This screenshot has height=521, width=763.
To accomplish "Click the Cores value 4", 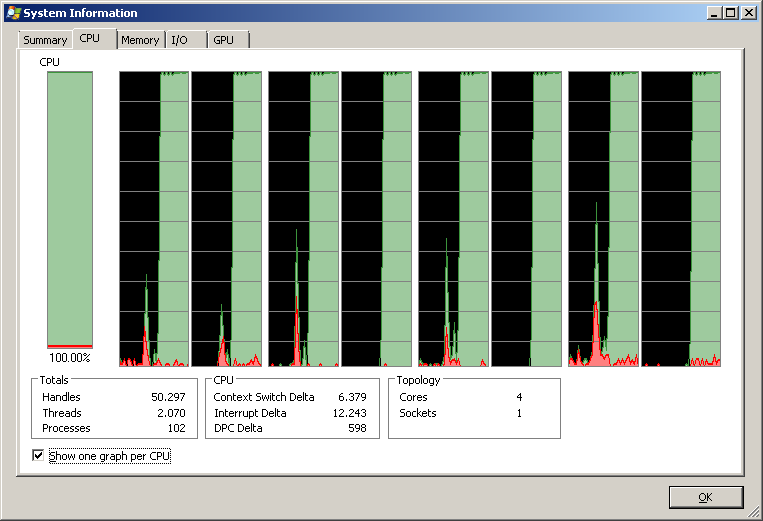I will [519, 397].
